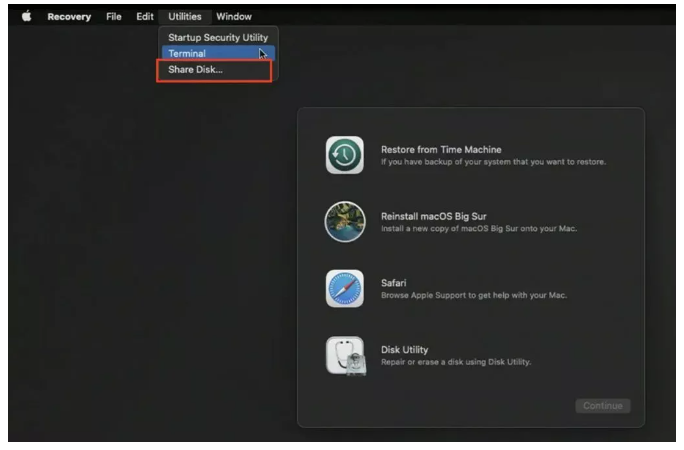
Task: Open the Window menu
Action: point(234,16)
